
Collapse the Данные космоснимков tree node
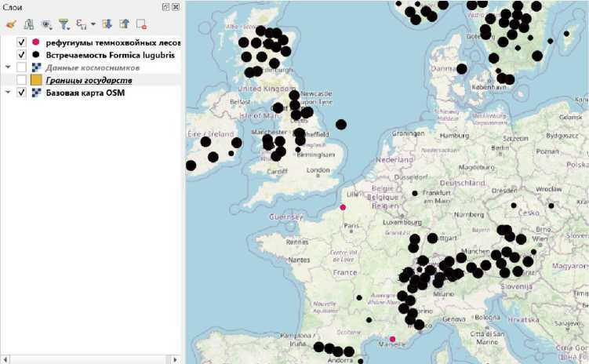click(x=8, y=67)
